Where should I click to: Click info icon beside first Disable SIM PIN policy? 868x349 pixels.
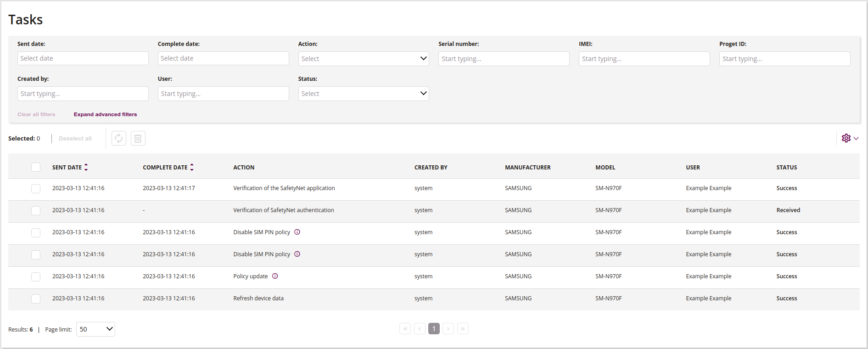pyautogui.click(x=297, y=232)
